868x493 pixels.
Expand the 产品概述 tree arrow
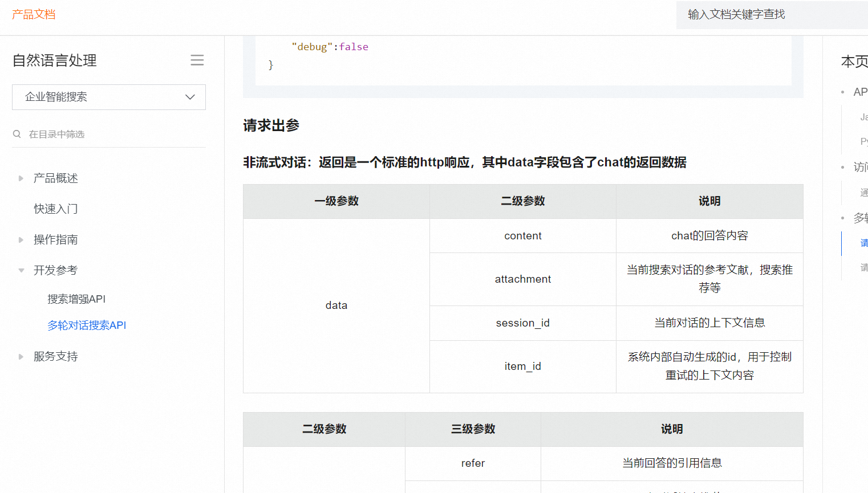click(21, 178)
